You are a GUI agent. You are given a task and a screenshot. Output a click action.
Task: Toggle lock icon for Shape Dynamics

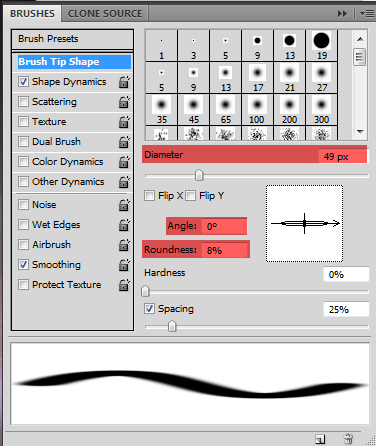tap(124, 82)
